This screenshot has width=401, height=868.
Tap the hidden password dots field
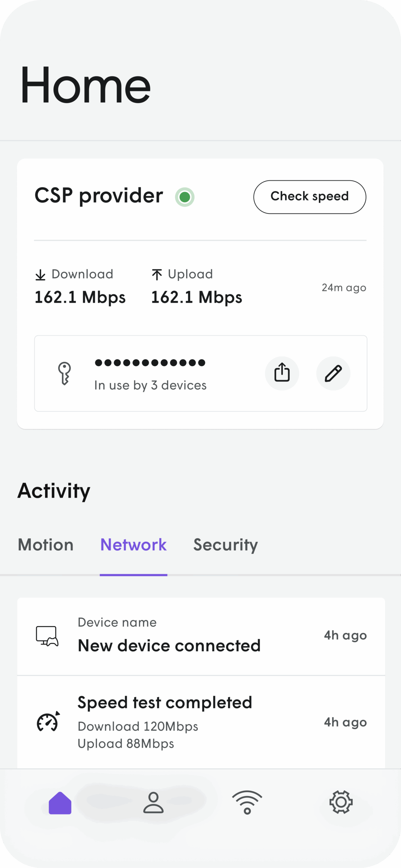[x=150, y=363]
